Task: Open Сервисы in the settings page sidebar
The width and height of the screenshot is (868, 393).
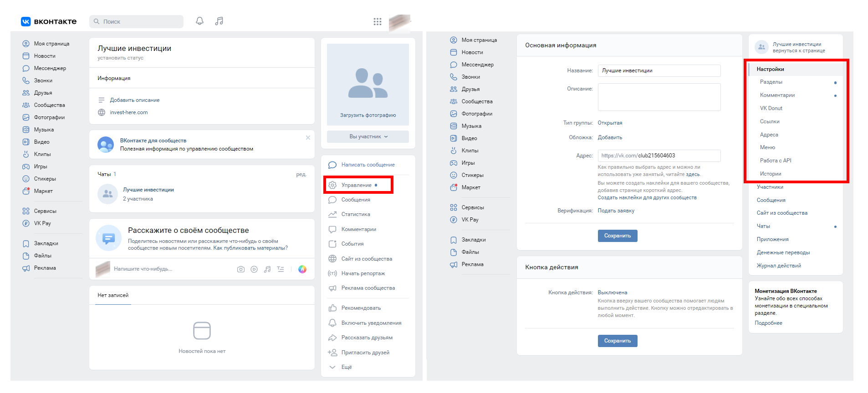Action: pyautogui.click(x=473, y=207)
